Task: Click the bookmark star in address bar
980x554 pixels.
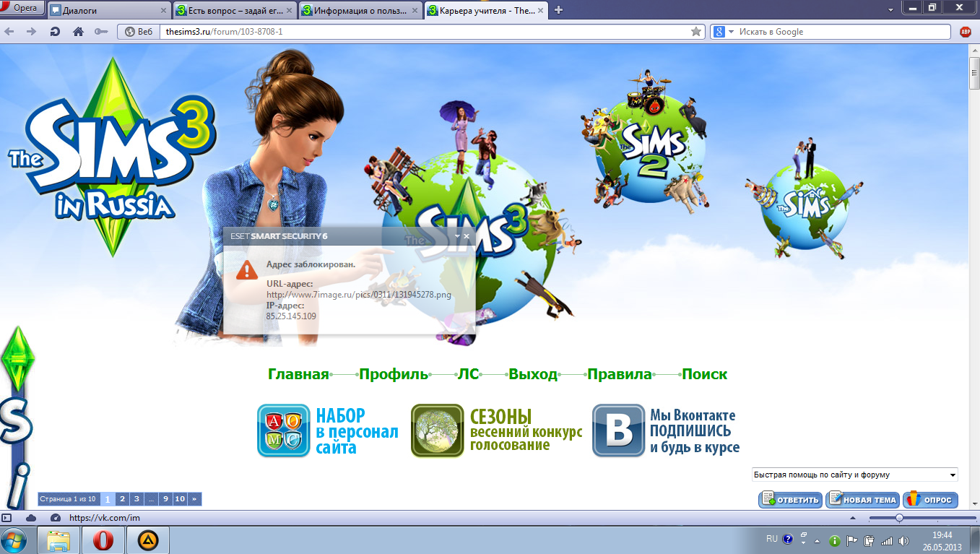Action: (x=695, y=32)
